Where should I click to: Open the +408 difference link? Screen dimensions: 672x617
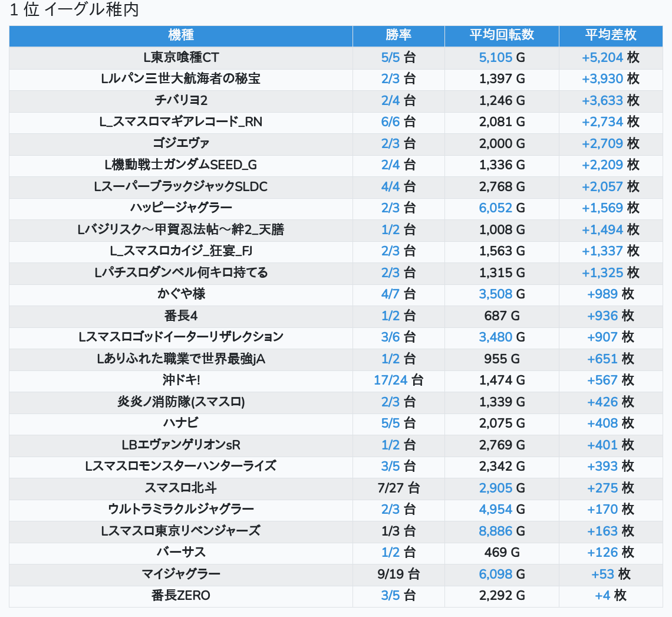tap(602, 423)
